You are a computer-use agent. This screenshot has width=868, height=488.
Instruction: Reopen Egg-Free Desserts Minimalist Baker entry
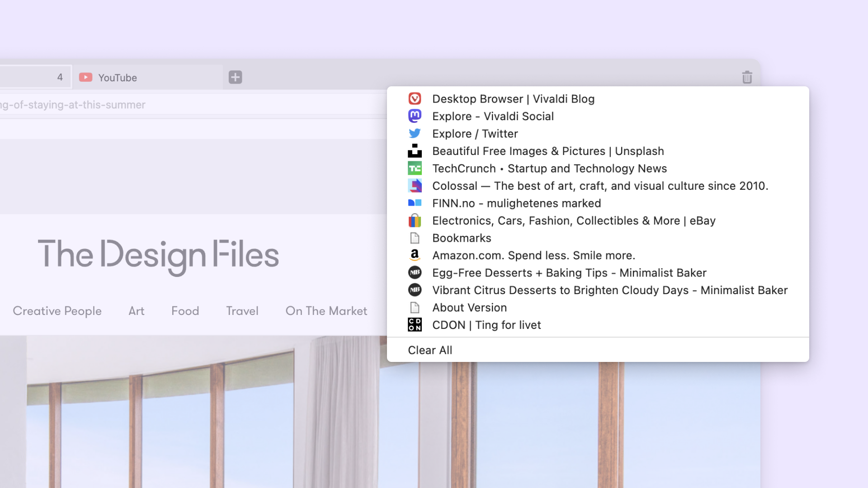(598, 273)
